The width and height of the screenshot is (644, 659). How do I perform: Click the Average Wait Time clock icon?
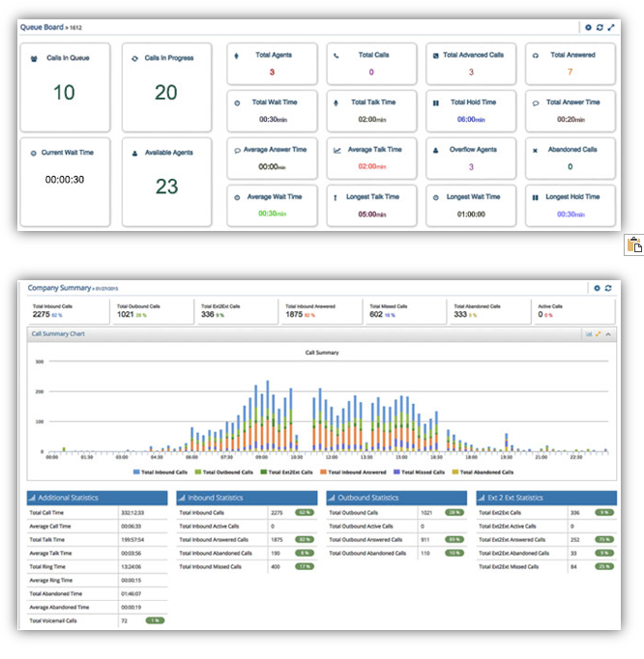click(x=237, y=197)
